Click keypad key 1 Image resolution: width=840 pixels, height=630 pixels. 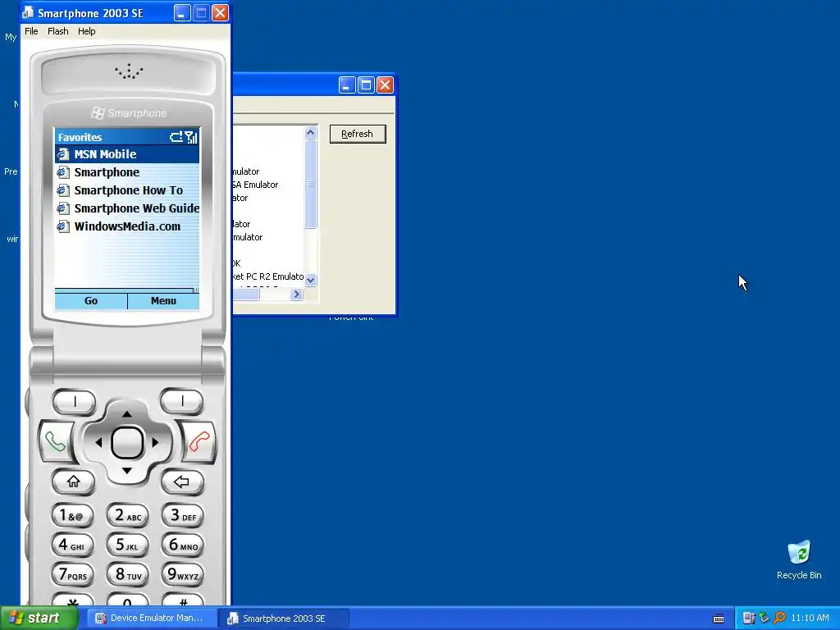(x=72, y=515)
